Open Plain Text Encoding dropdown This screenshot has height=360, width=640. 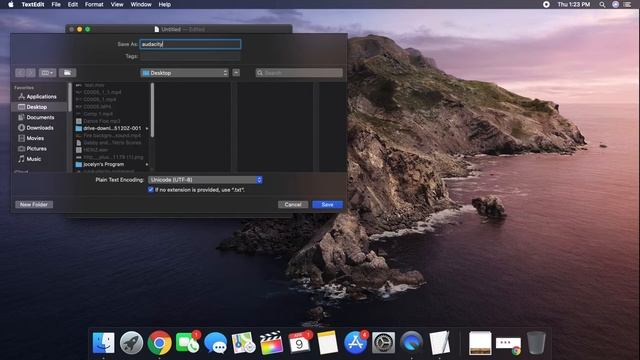point(205,180)
